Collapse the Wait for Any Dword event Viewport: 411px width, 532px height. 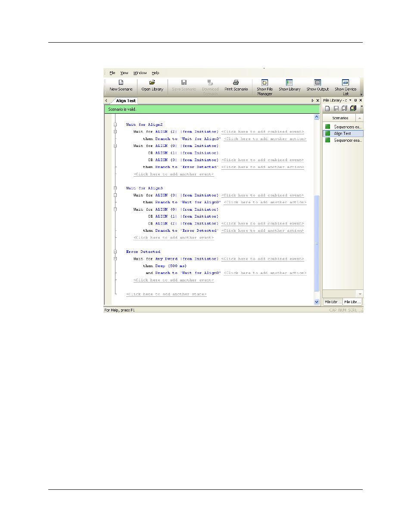pyautogui.click(x=115, y=259)
